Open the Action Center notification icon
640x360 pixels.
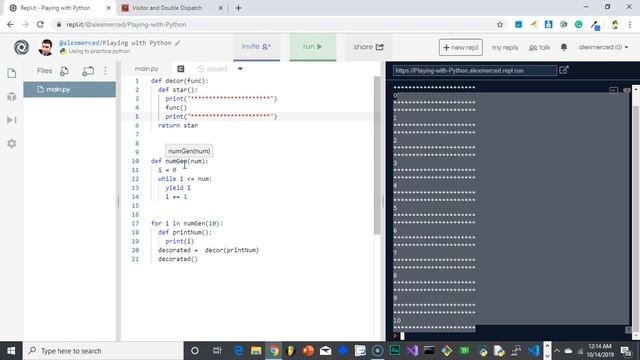point(626,351)
